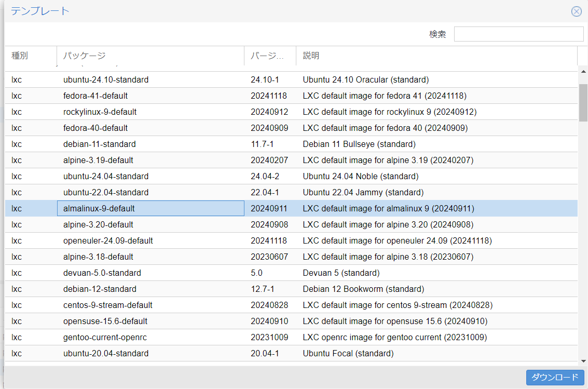Sort by the パッケージ column header
Image resolution: width=588 pixels, height=389 pixels.
(x=151, y=56)
